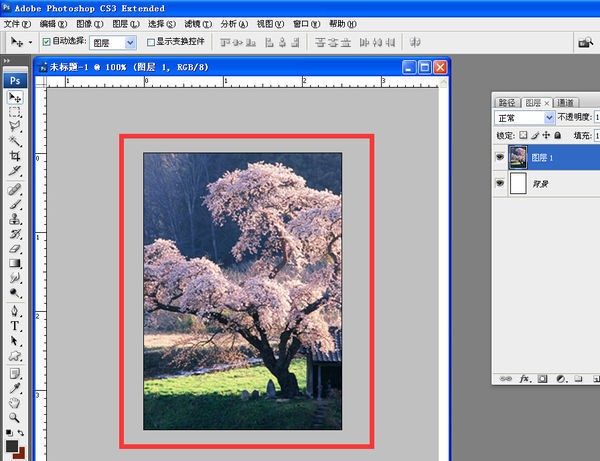Select the Zoom magnifier tool
Screen dimensions: 600x461
point(15,416)
